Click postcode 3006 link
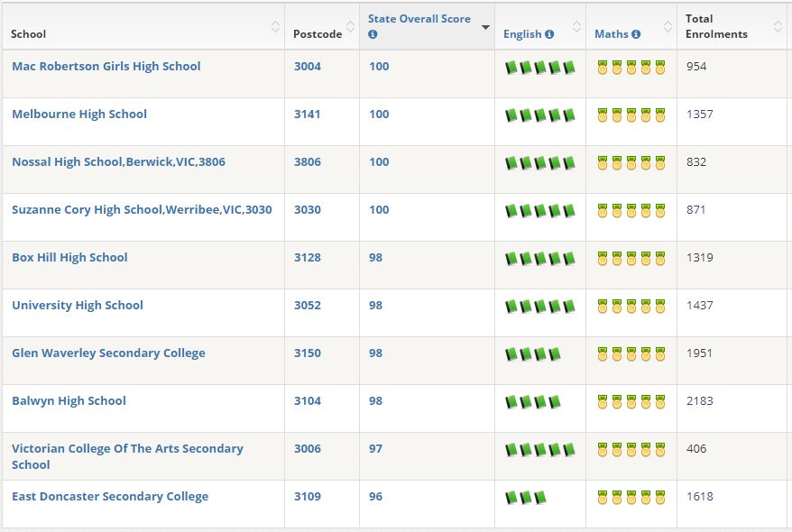Image resolution: width=792 pixels, height=532 pixels. point(308,449)
